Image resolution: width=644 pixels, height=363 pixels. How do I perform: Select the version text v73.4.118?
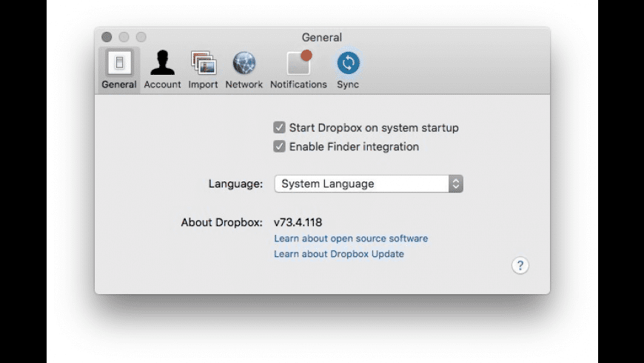point(298,222)
